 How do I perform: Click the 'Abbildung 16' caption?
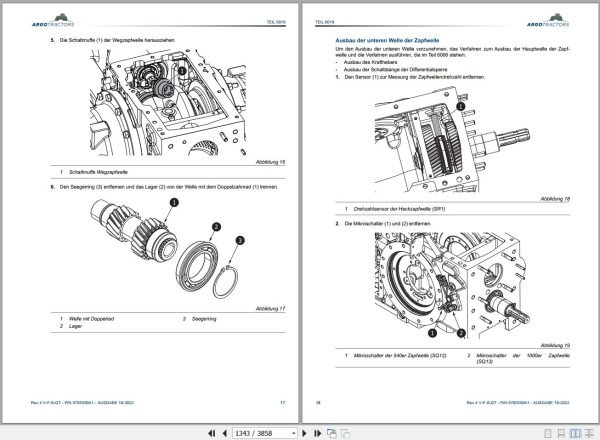point(271,162)
